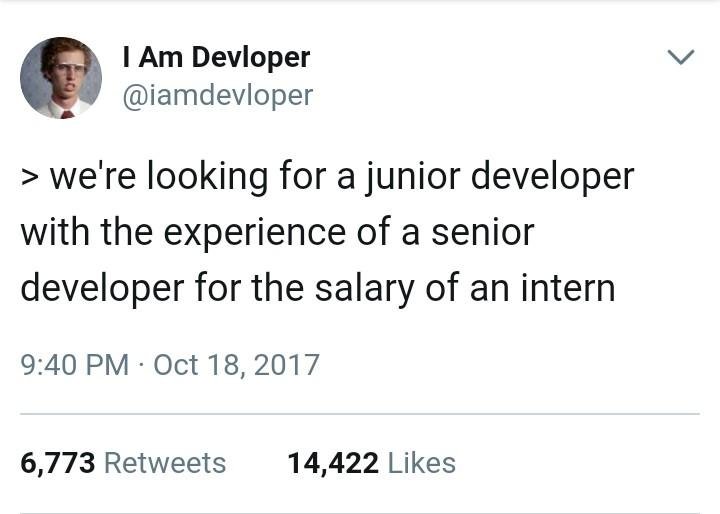Click the I Am Devloper display name
The image size is (720, 514).
[216, 57]
